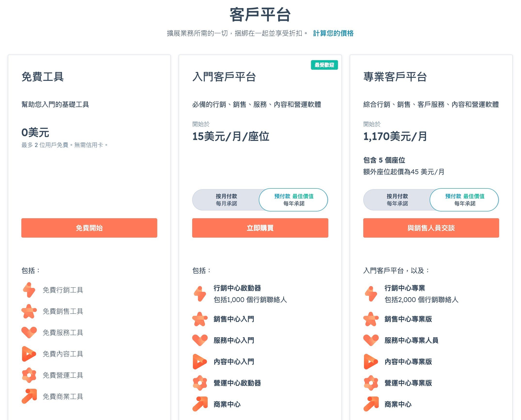Enable 預付款 billing on professional plan

click(464, 200)
